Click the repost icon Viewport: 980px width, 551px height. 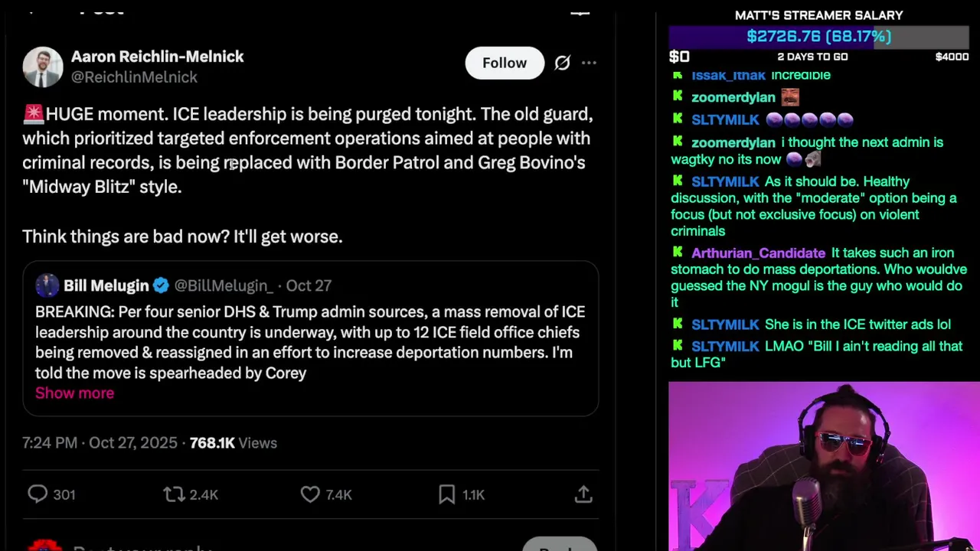click(x=175, y=494)
